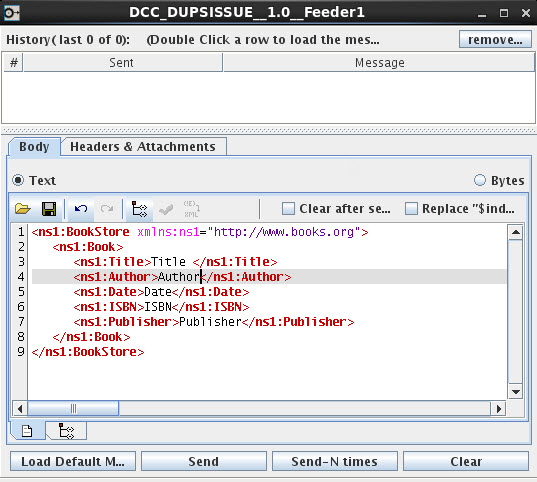Open a file with the folder icon
537x482 pixels.
pyautogui.click(x=23, y=209)
